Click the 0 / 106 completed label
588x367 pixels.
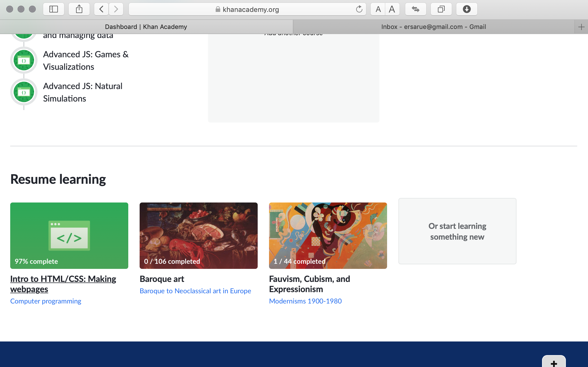[x=172, y=261]
